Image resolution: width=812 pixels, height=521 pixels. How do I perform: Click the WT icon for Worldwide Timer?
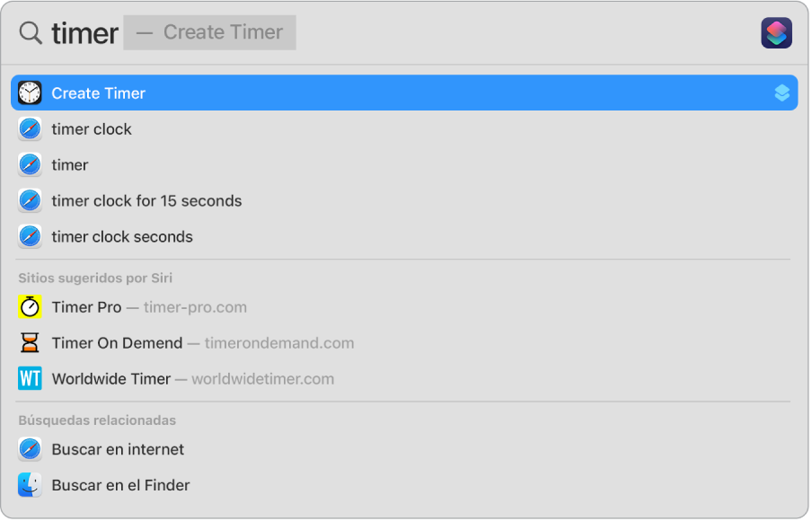(x=28, y=378)
